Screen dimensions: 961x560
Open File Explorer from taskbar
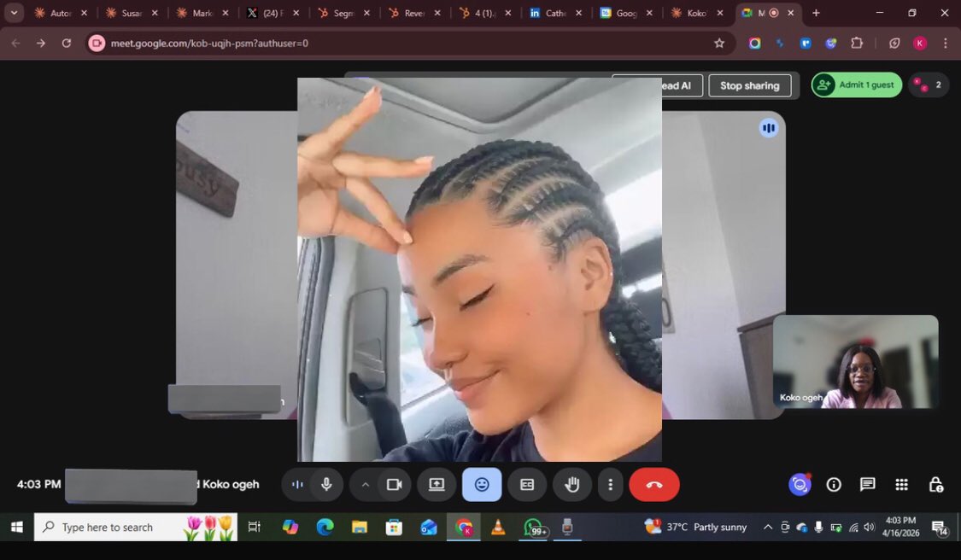(359, 527)
